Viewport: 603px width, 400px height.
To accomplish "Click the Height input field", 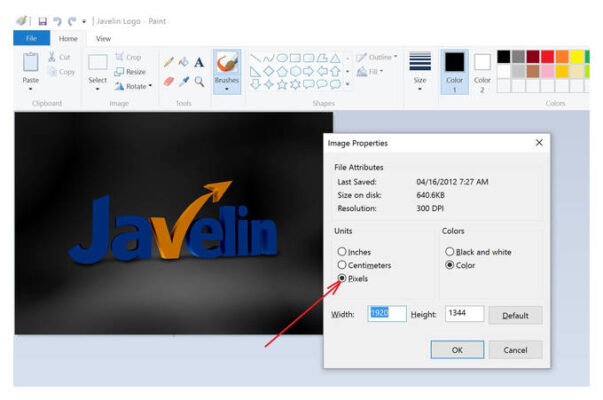I will 465,313.
